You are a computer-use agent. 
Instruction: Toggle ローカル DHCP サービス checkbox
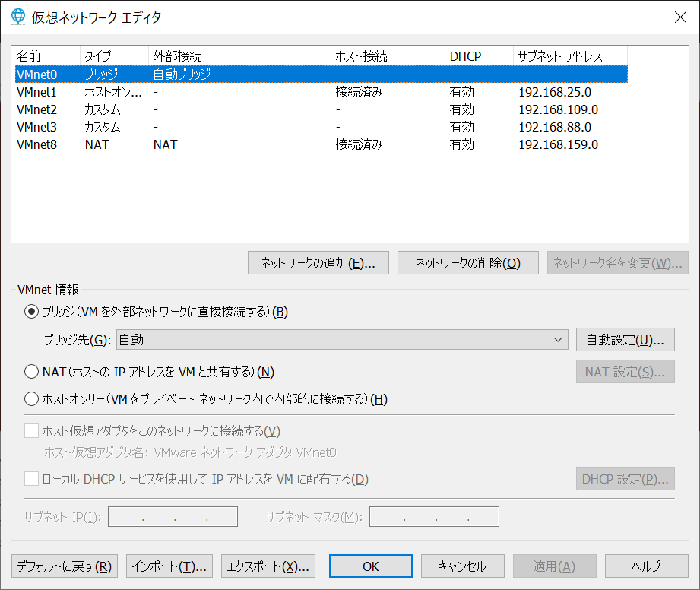[x=31, y=479]
